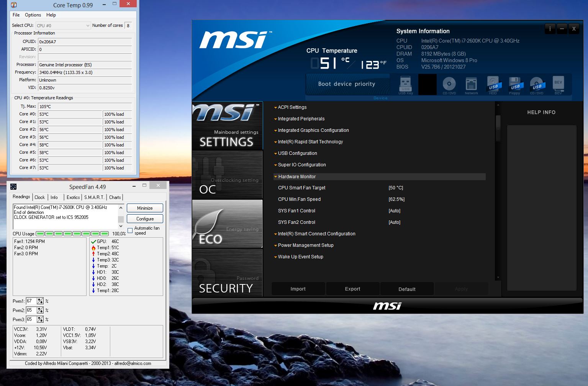Click the flame icon beside Temp1 51C
The width and height of the screenshot is (588, 386).
tap(93, 248)
